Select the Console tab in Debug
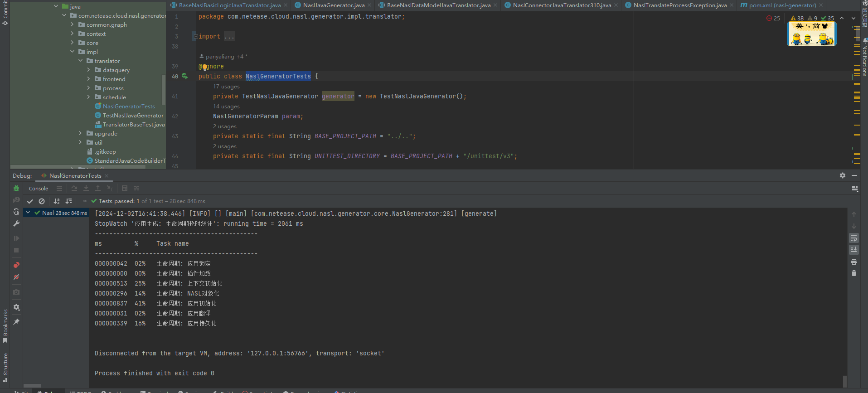This screenshot has width=868, height=393. tap(39, 189)
